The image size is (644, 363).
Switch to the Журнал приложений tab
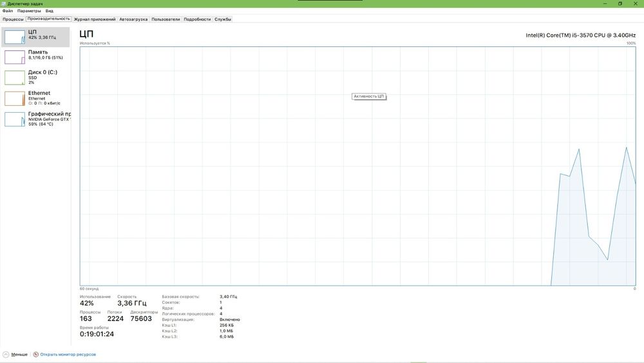[95, 19]
